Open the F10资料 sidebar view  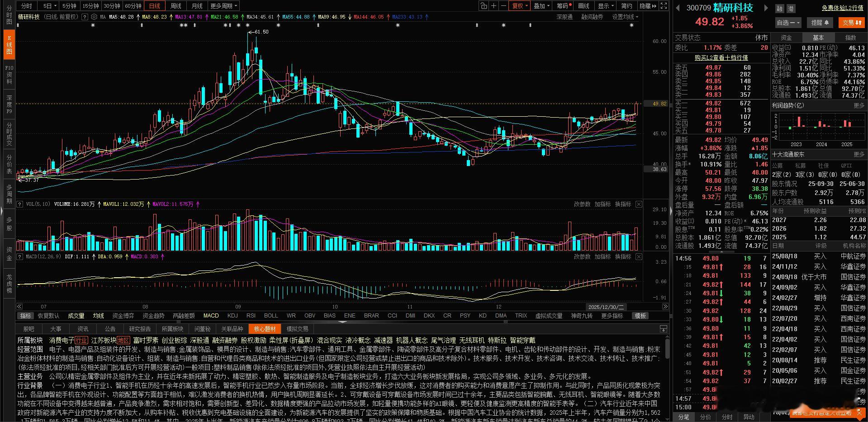coord(9,75)
